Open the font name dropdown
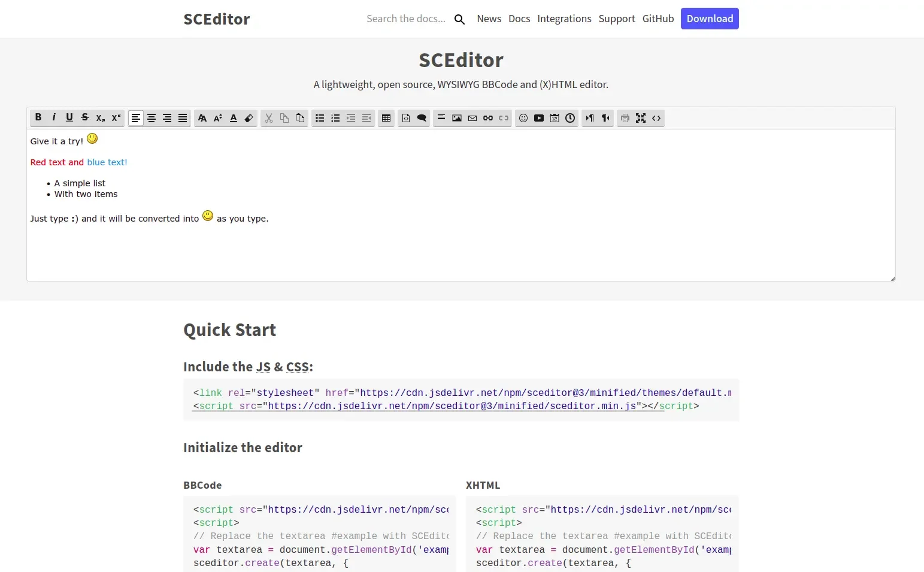The width and height of the screenshot is (924, 572). coord(202,118)
